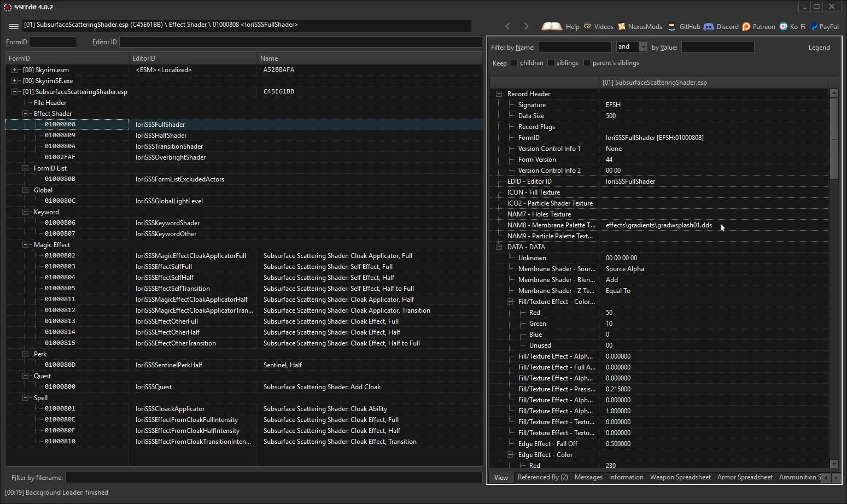Viewport: 847px width, 504px height.
Task: Open the Patreon link icon
Action: click(746, 26)
